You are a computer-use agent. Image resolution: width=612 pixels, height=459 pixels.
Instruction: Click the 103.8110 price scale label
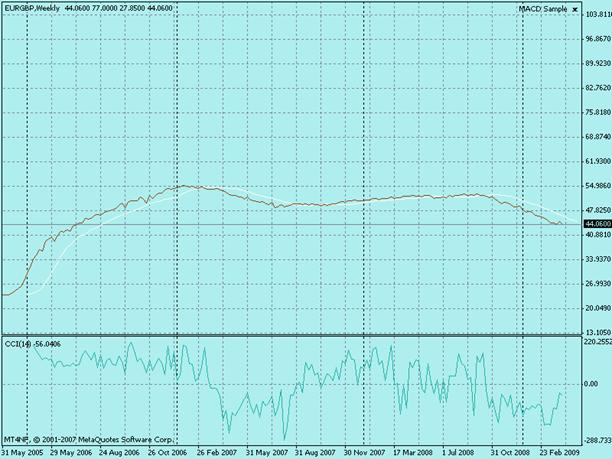pos(597,14)
